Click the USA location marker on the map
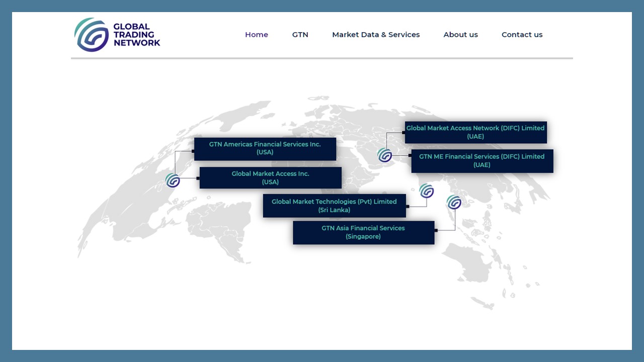The height and width of the screenshot is (362, 644). [x=173, y=180]
